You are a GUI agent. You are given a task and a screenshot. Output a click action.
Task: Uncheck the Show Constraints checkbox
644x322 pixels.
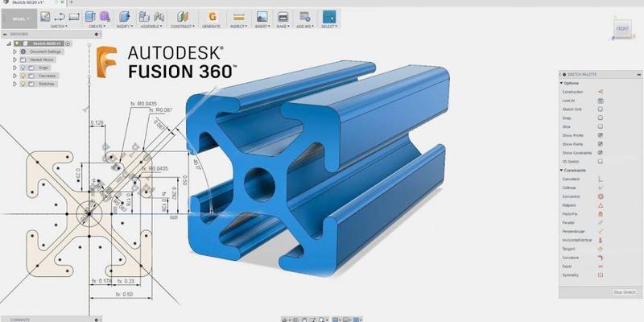[x=601, y=153]
